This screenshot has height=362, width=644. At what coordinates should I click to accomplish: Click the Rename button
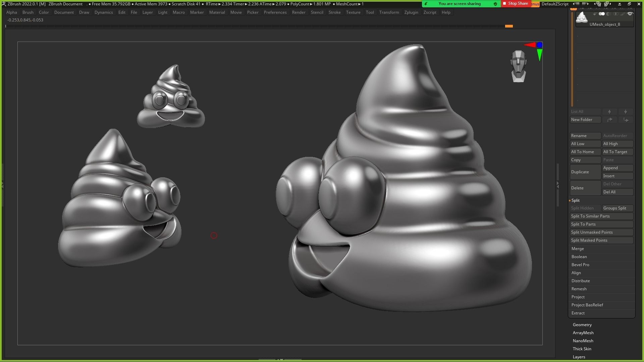pos(585,136)
